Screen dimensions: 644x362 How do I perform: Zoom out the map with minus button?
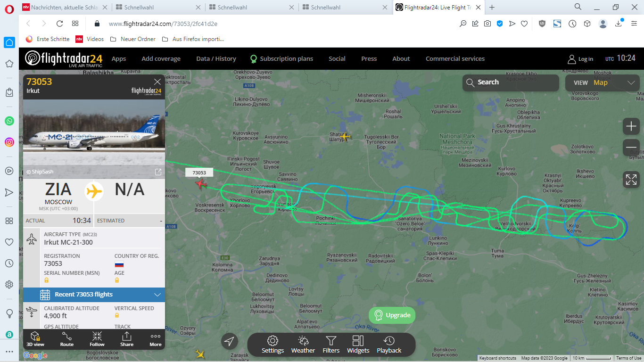tap(631, 148)
